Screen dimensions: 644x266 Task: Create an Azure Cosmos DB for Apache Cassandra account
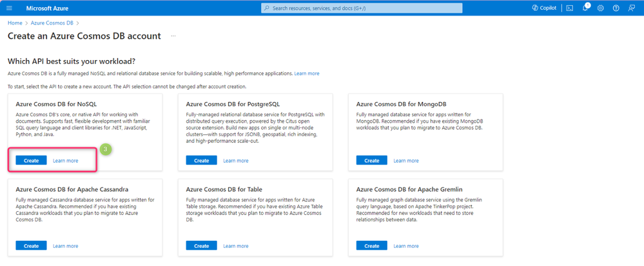coord(31,246)
